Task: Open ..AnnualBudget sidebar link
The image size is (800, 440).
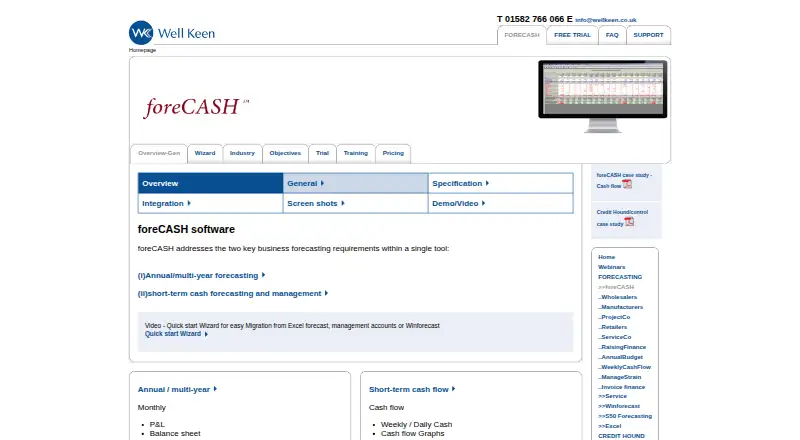Action: [x=620, y=357]
